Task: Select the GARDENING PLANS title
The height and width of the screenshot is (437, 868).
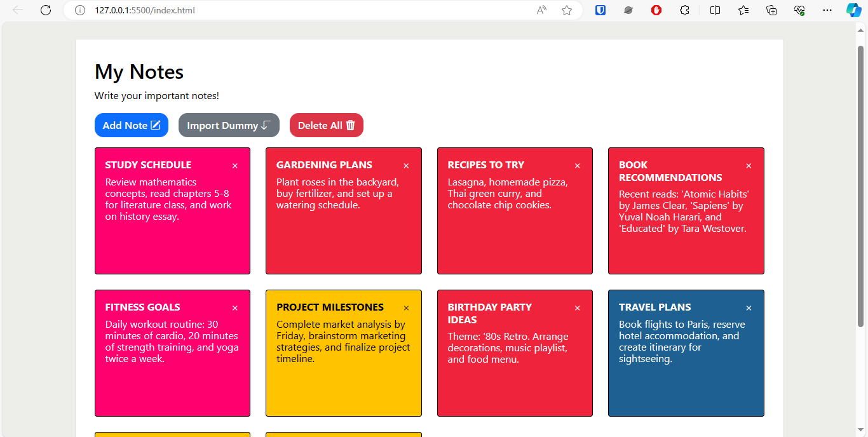Action: (324, 165)
